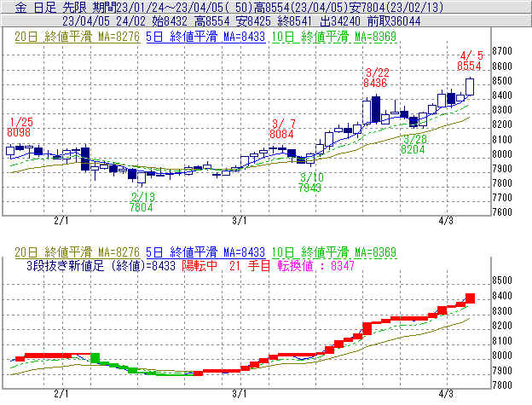Click the 5日 終値平滑 MA=8433 label in lower chart
The width and height of the screenshot is (532, 405).
pyautogui.click(x=205, y=252)
